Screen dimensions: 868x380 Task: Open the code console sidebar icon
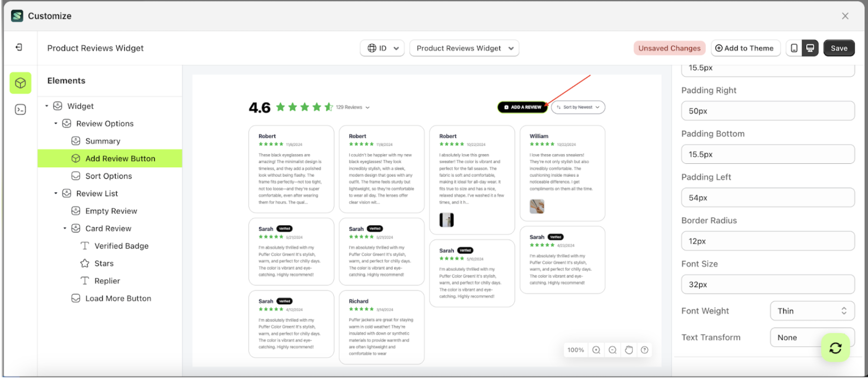pyautogui.click(x=20, y=110)
